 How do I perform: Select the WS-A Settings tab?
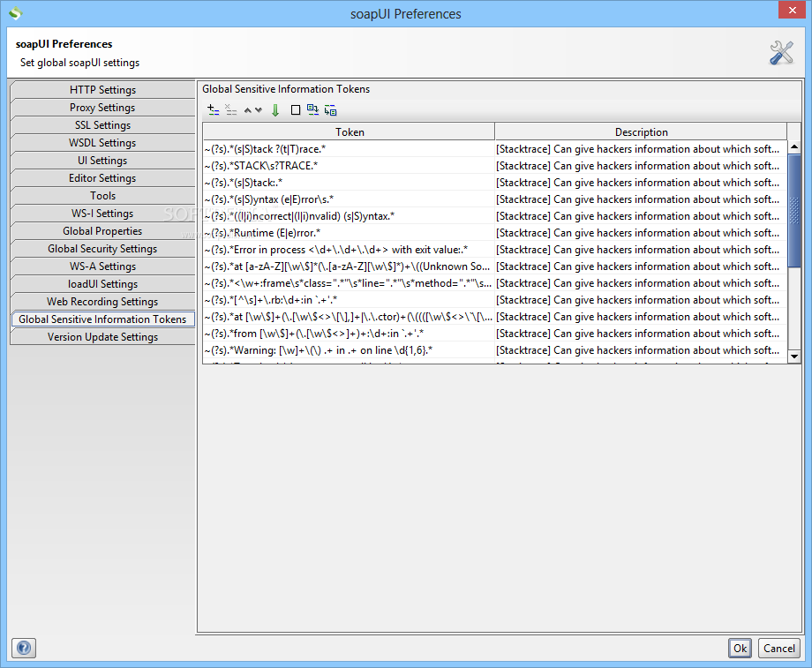(102, 266)
